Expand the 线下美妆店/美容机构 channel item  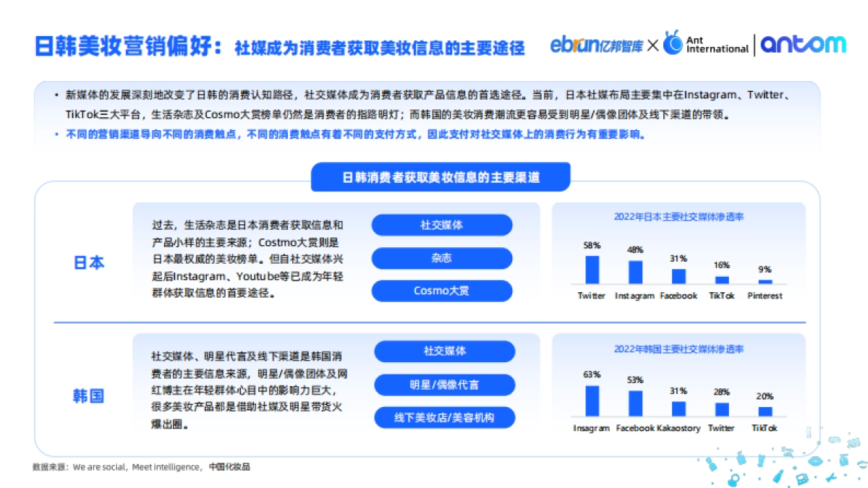(443, 417)
